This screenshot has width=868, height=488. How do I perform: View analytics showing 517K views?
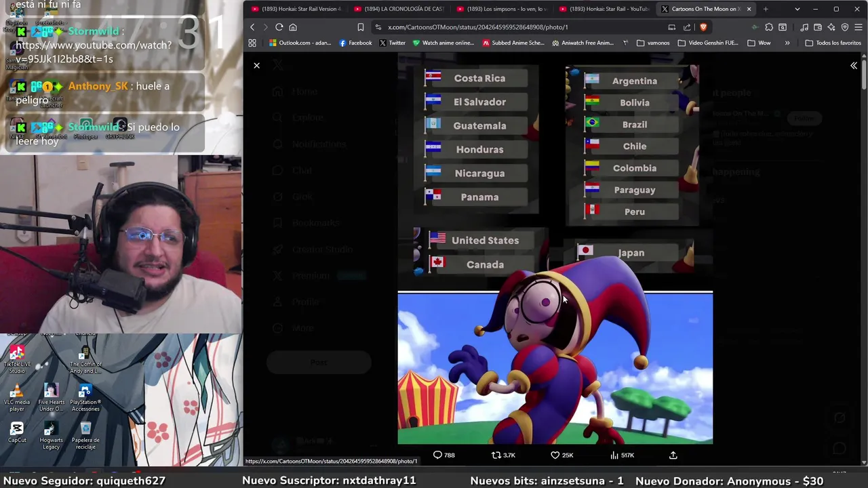(x=621, y=455)
